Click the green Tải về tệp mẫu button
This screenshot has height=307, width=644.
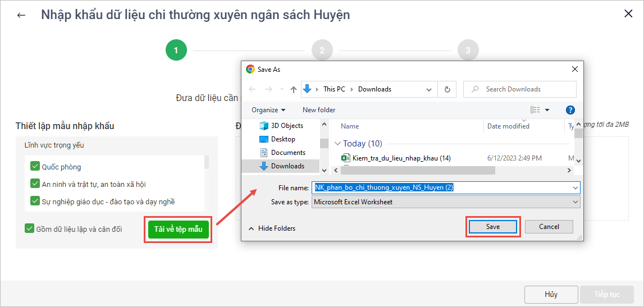coord(178,229)
